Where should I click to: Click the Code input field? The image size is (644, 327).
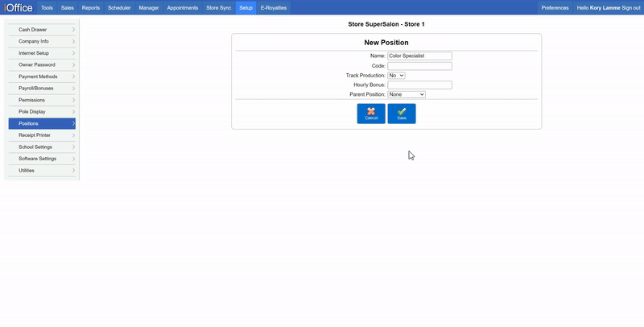pyautogui.click(x=419, y=66)
